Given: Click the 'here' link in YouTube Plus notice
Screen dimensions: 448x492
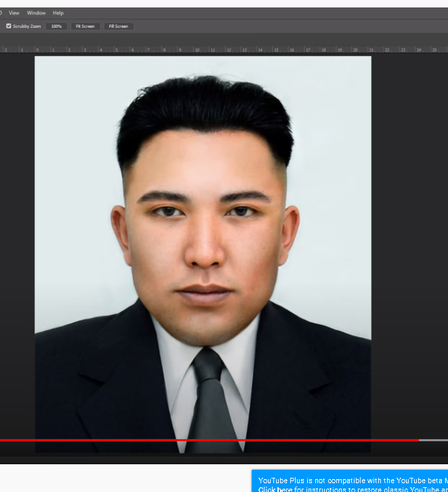Looking at the screenshot, I should (284, 489).
